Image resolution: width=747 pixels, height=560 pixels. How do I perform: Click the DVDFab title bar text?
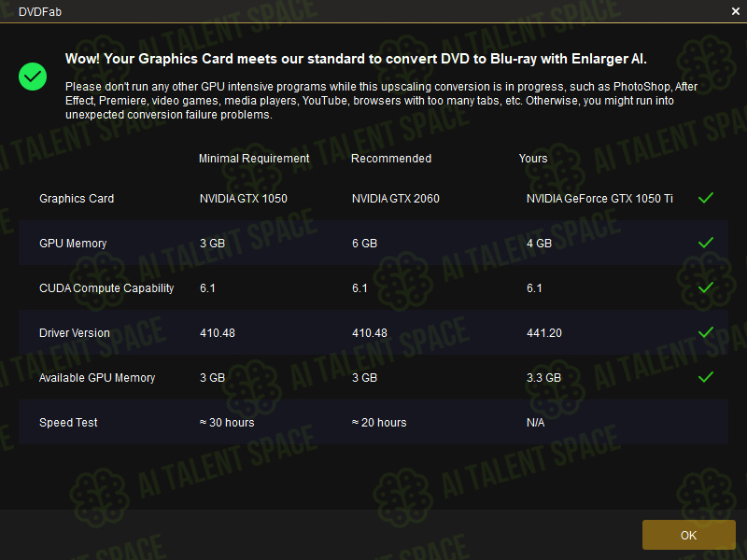(40, 12)
